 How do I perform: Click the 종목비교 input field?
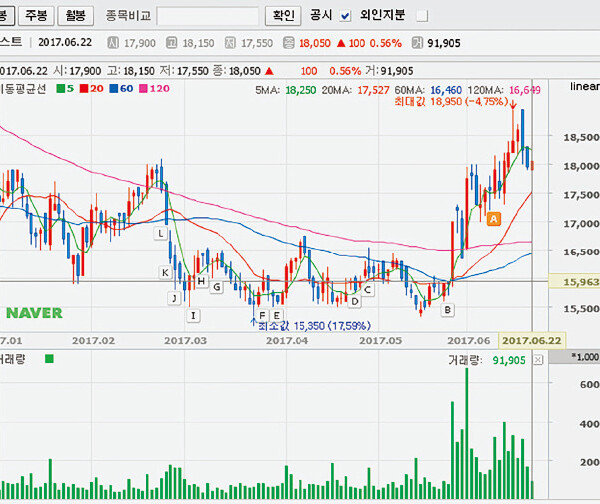207,16
